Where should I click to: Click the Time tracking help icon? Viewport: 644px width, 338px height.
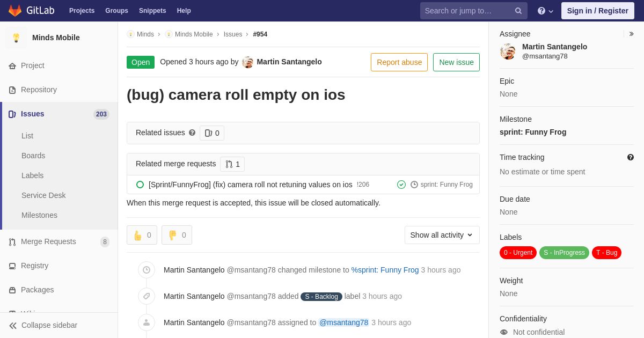(x=631, y=157)
